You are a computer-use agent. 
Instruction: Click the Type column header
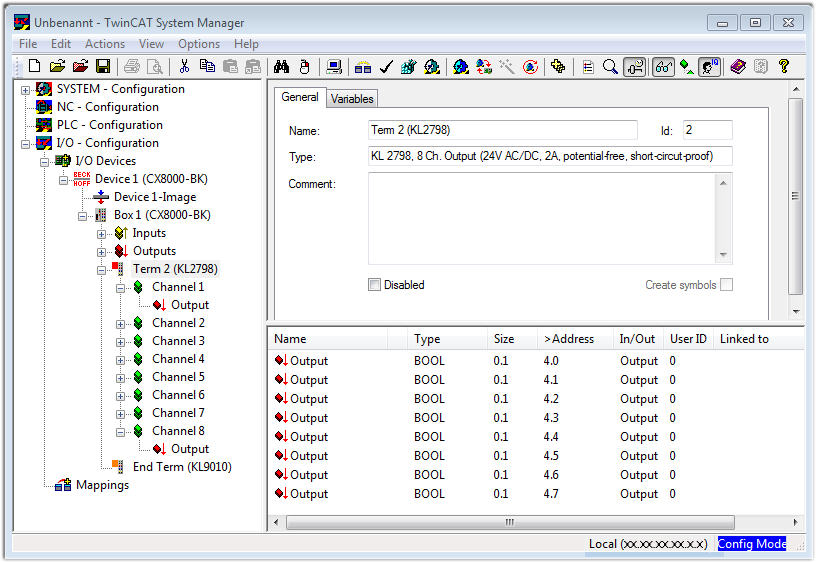pyautogui.click(x=448, y=339)
